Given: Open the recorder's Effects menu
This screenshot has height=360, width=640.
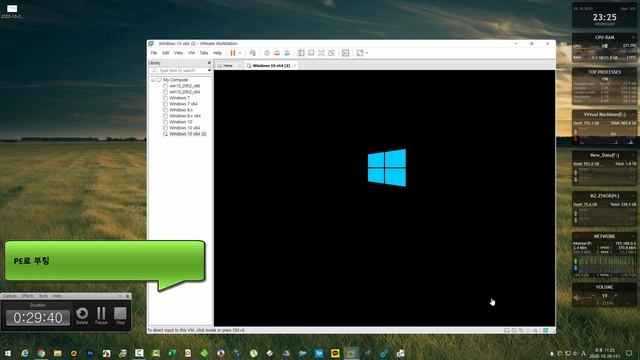Looking at the screenshot, I should coord(28,296).
